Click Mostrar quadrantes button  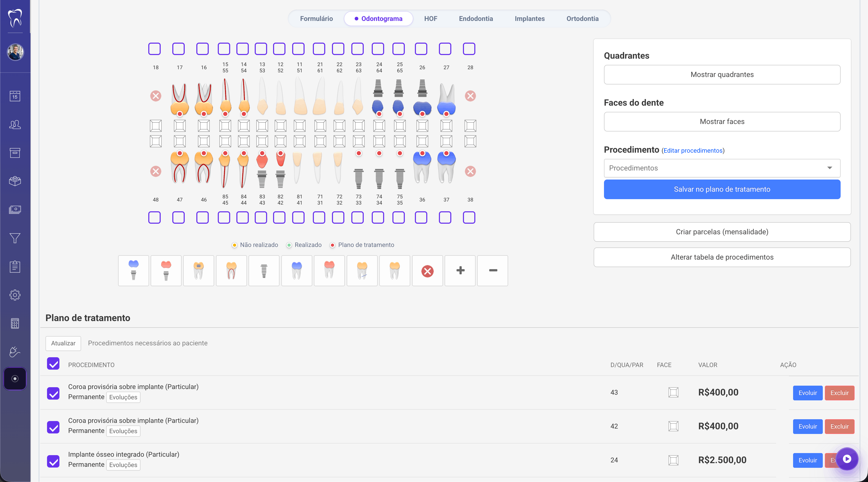pyautogui.click(x=722, y=74)
